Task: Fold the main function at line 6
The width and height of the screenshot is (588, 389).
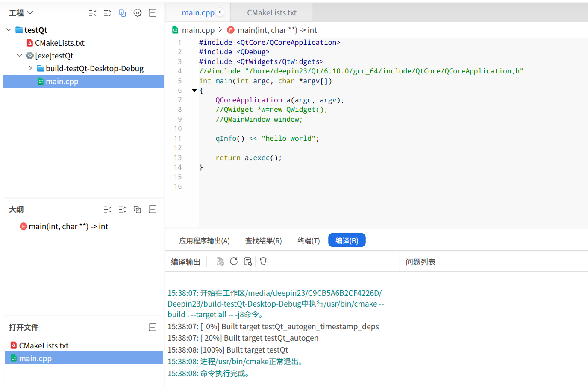Action: coord(194,91)
